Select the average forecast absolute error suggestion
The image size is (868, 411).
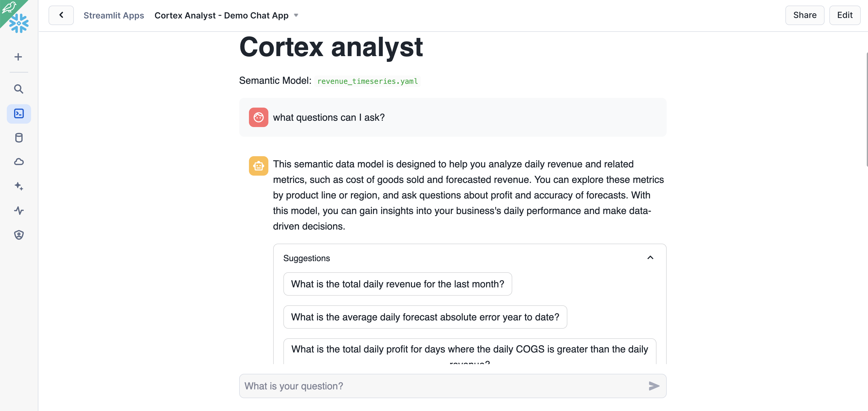click(425, 317)
